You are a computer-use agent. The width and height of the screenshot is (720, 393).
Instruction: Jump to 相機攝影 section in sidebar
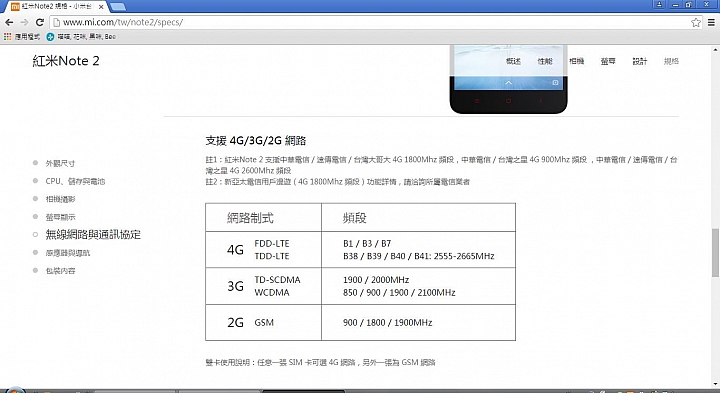60,199
